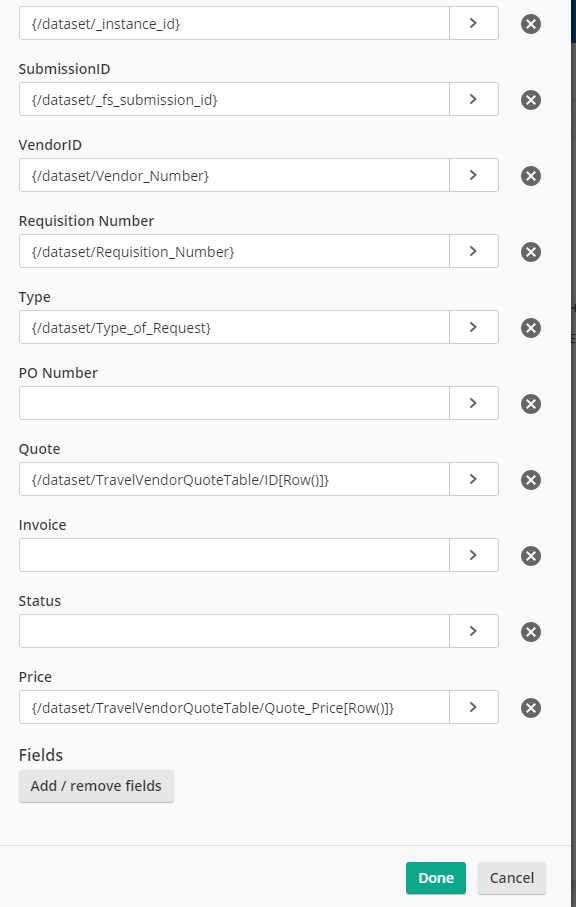
Task: Open value picker arrow for SubmissionID
Action: [474, 99]
